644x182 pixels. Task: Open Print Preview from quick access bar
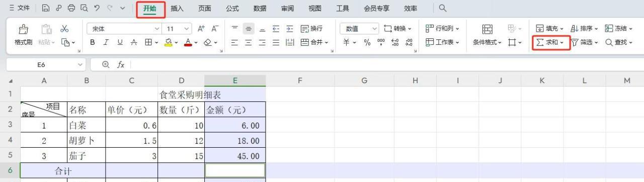pos(84,9)
